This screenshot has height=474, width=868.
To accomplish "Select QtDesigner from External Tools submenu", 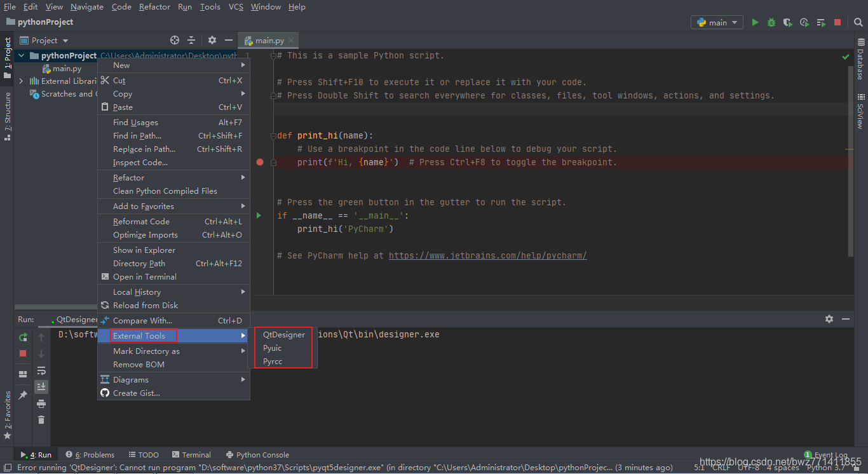I will [283, 335].
